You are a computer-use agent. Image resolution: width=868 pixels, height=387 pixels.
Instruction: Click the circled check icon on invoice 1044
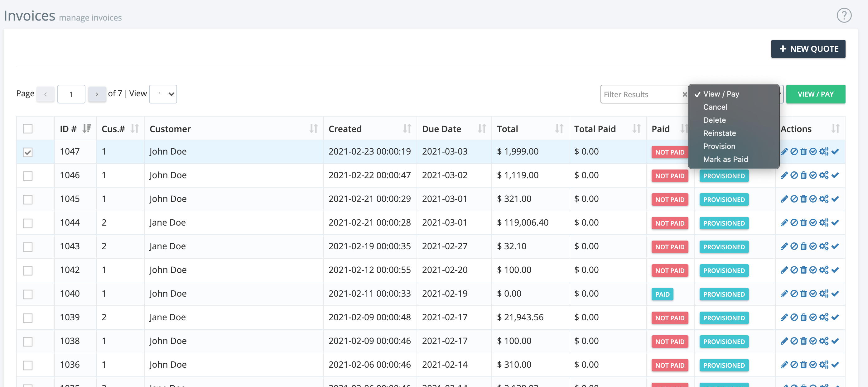813,223
